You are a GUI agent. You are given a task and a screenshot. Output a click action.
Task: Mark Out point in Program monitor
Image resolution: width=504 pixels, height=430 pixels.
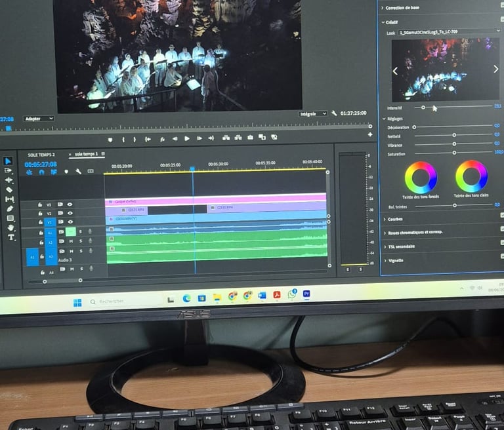pyautogui.click(x=135, y=140)
